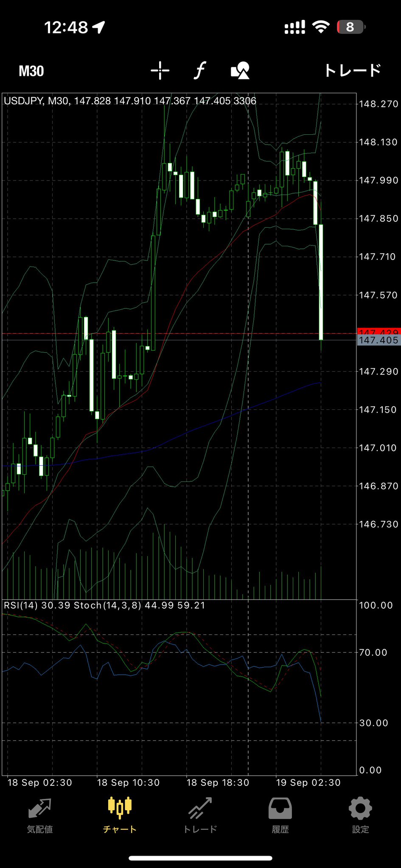Tap the battery indicator showing 8
The image size is (401, 868).
point(351,27)
